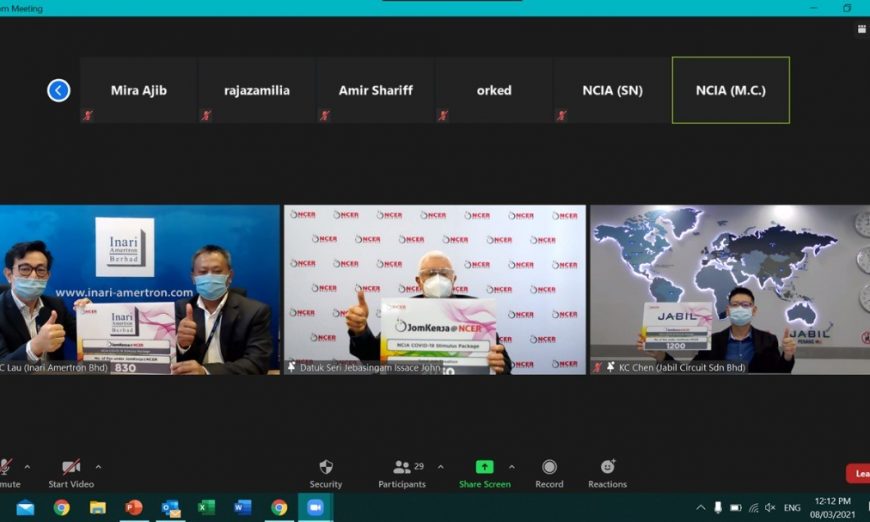Click muted mic icon on KC Chen video
This screenshot has width=870, height=522.
point(598,367)
